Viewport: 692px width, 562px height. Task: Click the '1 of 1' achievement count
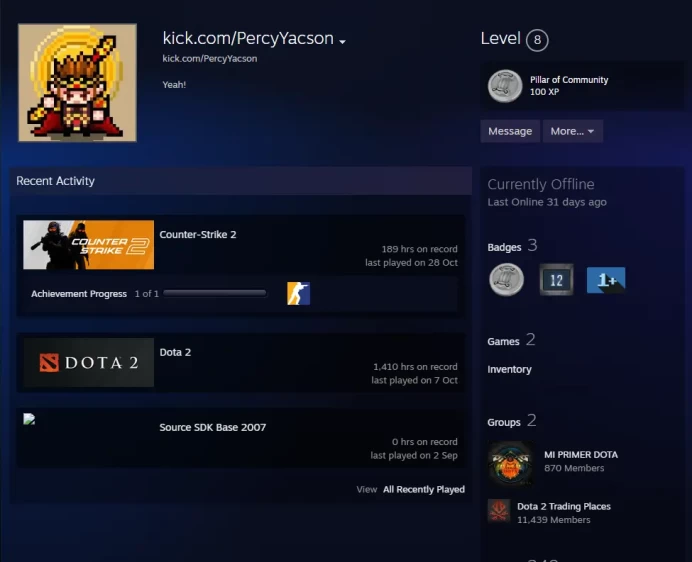147,294
